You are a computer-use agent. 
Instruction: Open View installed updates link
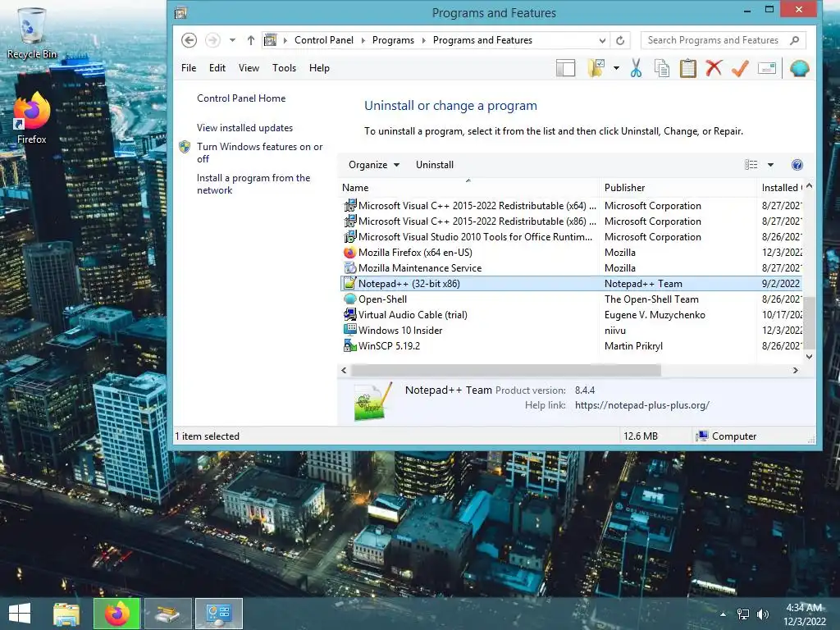tap(244, 127)
